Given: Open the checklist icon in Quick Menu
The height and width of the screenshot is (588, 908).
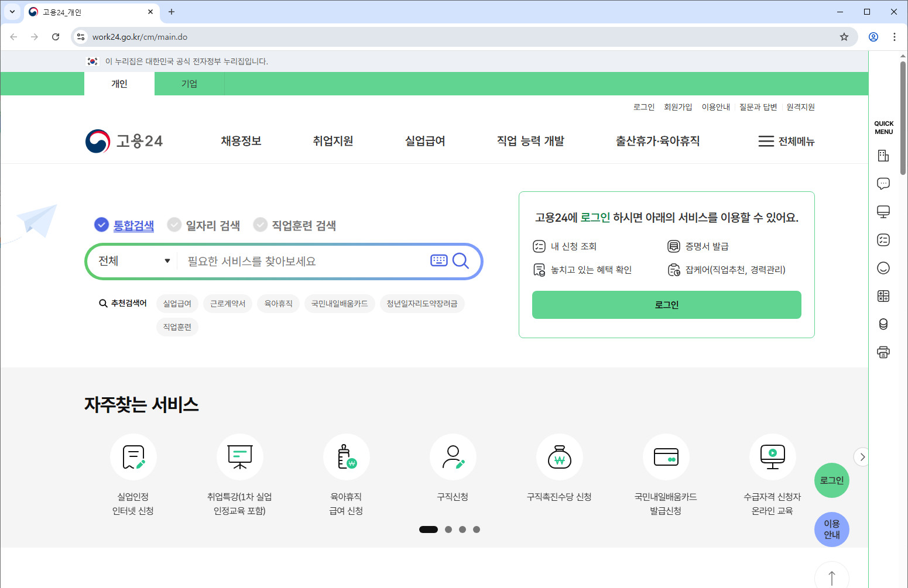Looking at the screenshot, I should click(883, 240).
